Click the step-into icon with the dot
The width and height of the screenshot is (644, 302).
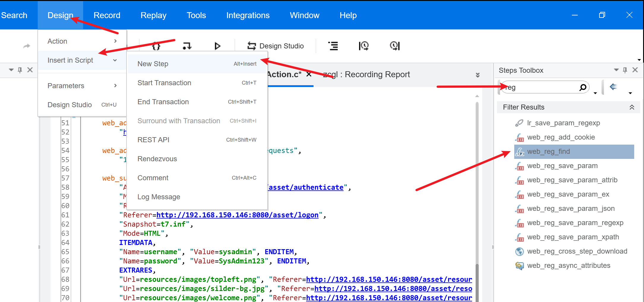[x=187, y=46]
